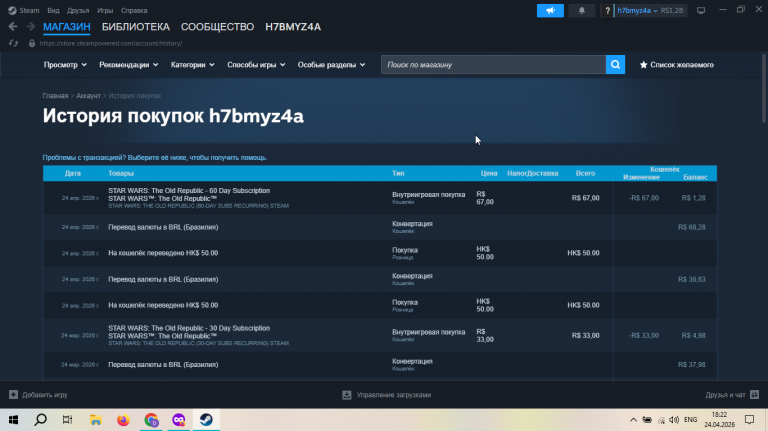Viewport: 768px width, 431px height.
Task: Expand the Особые разделы menu
Action: pos(329,65)
